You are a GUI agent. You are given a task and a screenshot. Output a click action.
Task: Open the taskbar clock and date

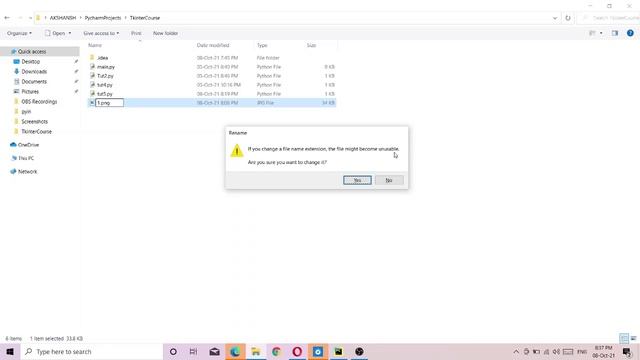pos(603,351)
